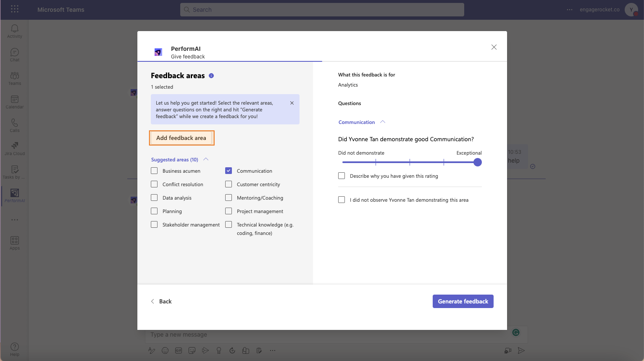
Task: Check Mentoring/Coaching area
Action: click(229, 198)
